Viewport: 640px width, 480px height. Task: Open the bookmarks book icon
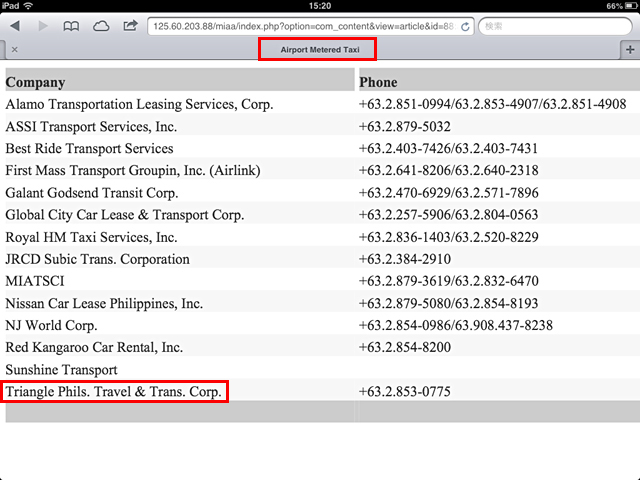point(72,26)
